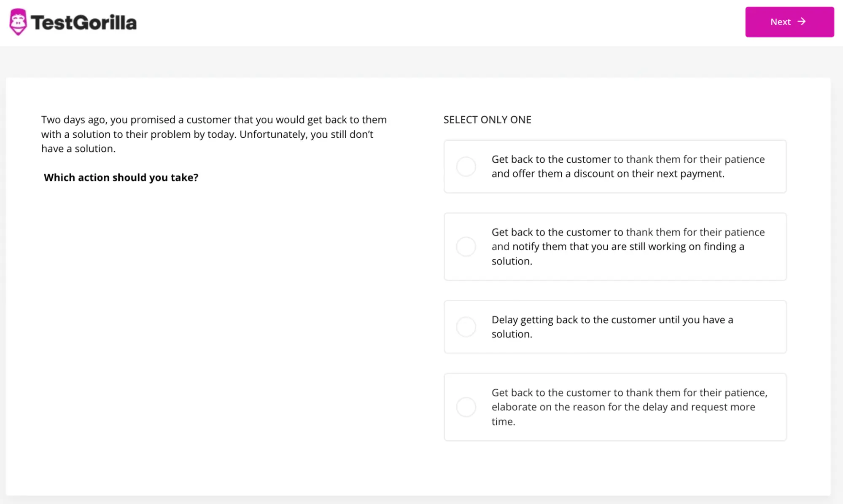This screenshot has width=843, height=504.
Task: Click the fourth answer option card
Action: 614,407
